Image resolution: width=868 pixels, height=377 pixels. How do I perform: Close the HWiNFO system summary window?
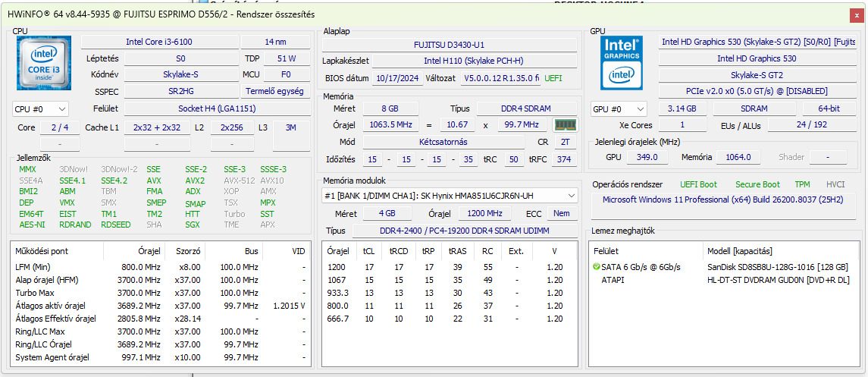856,16
